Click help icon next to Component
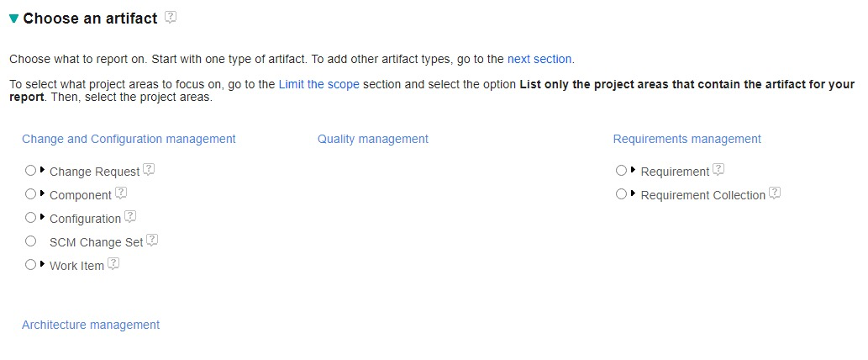Viewport: 868px width, 360px height. (x=121, y=193)
